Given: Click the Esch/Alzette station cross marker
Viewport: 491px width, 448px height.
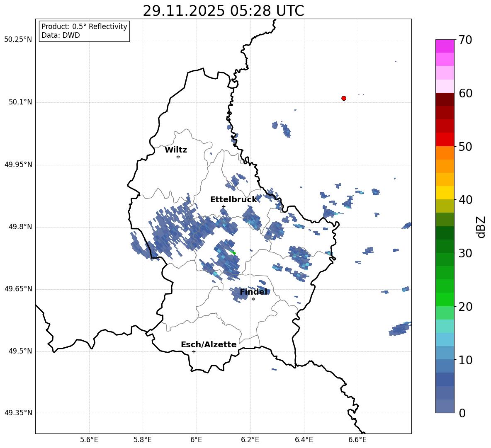Looking at the screenshot, I should 194,351.
